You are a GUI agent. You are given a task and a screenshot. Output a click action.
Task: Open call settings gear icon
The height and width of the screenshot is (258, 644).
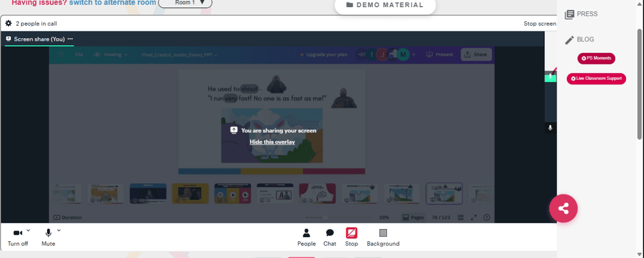(8, 23)
